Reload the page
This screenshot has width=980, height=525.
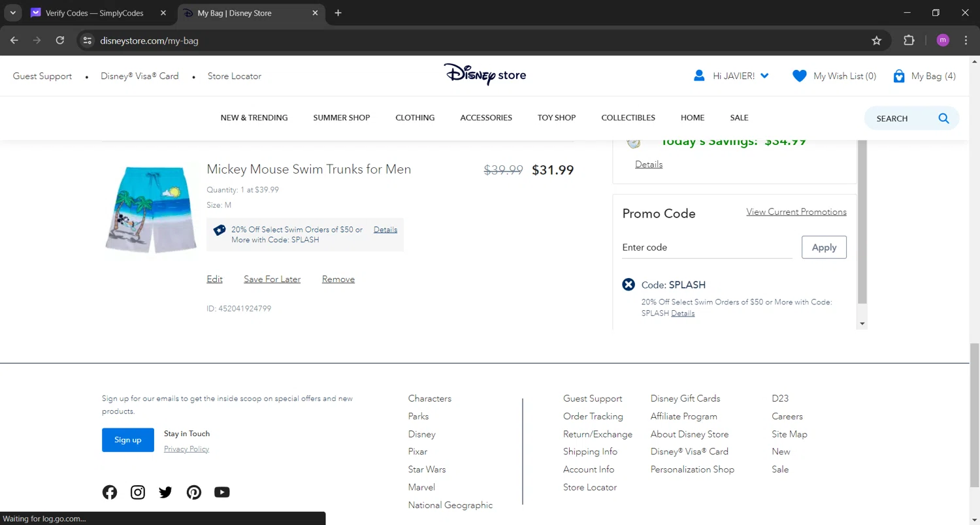(x=60, y=40)
